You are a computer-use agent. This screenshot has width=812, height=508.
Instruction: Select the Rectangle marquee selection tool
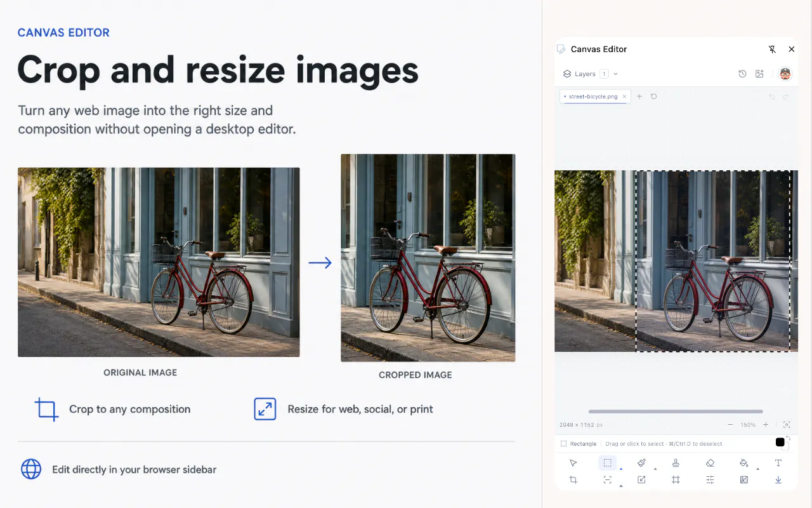tap(607, 463)
